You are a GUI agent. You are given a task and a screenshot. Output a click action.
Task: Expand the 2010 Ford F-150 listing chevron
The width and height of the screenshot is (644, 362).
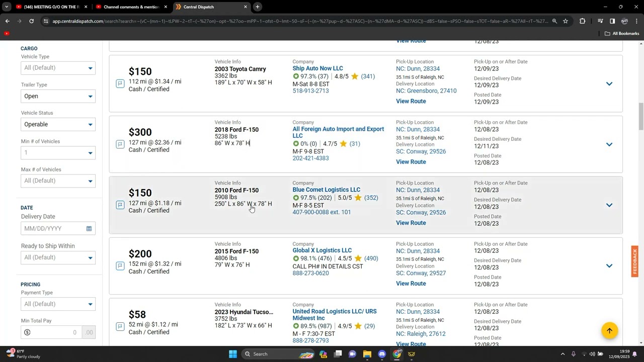click(609, 205)
